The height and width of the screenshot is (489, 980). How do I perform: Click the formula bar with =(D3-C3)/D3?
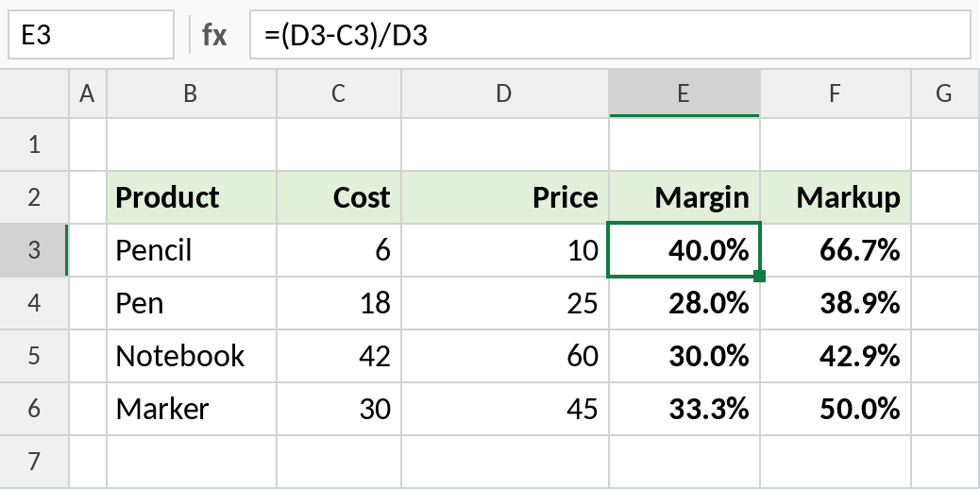point(611,35)
